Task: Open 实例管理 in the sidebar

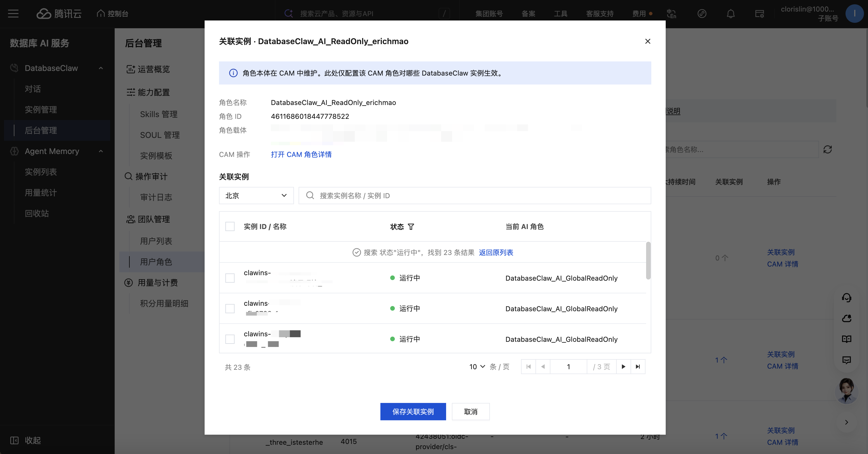Action: tap(41, 110)
